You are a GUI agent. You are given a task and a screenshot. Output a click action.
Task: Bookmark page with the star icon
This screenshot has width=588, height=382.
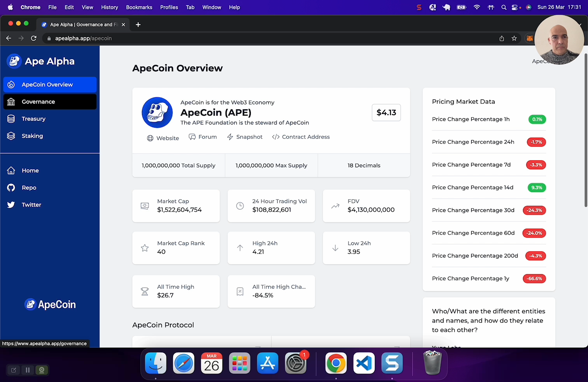pyautogui.click(x=514, y=38)
